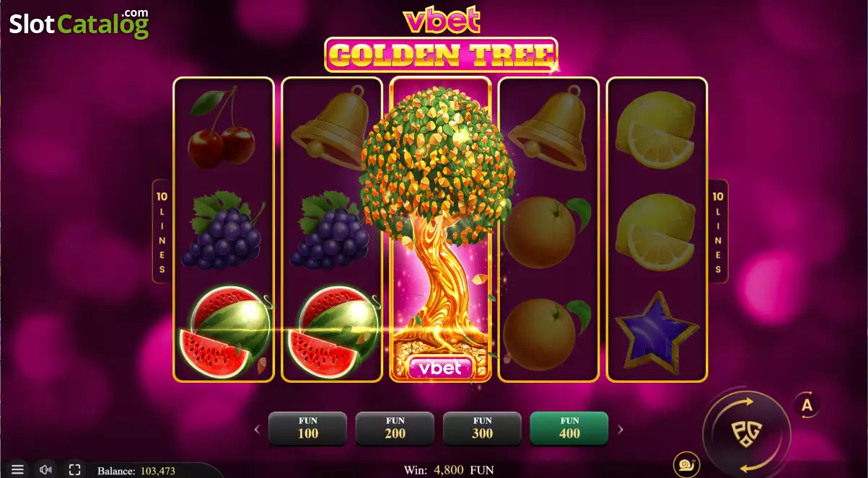Show lower bet values with left arrow
This screenshot has width=868, height=478.
pyautogui.click(x=257, y=430)
